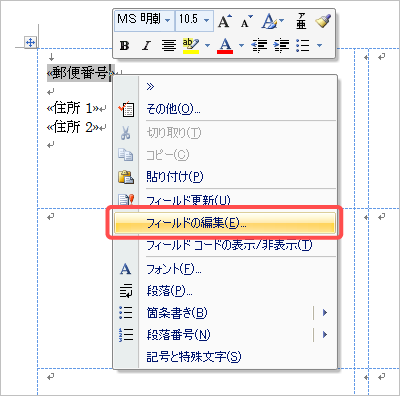
Task: Choose その他(O)... from context menu
Action: coord(225,109)
